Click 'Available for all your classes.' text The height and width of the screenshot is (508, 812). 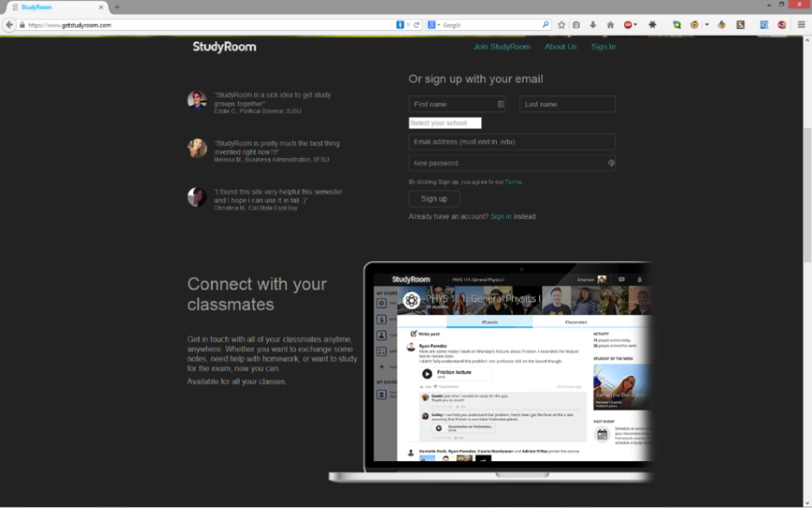click(x=237, y=382)
